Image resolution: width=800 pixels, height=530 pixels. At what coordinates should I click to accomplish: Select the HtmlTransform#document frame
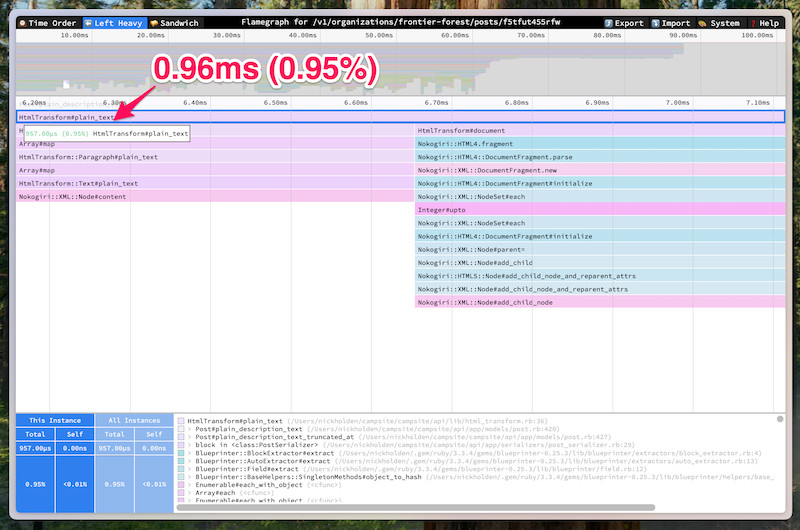[600, 131]
